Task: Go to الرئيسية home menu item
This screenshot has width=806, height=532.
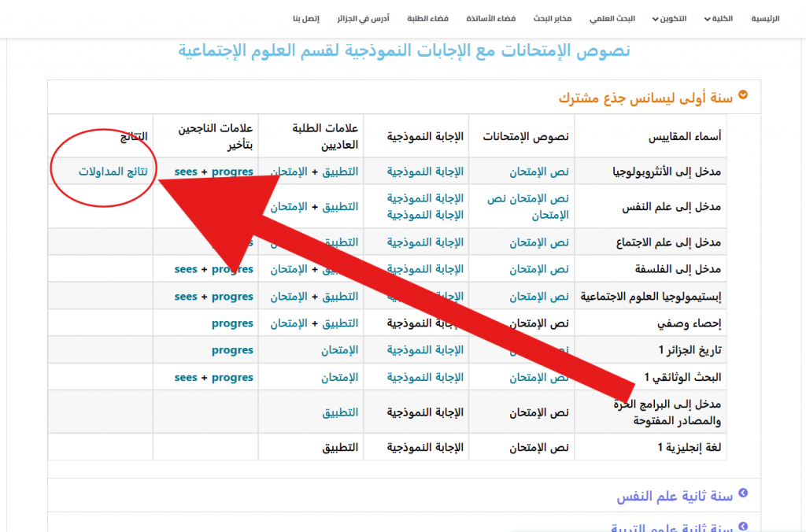Action: [765, 18]
